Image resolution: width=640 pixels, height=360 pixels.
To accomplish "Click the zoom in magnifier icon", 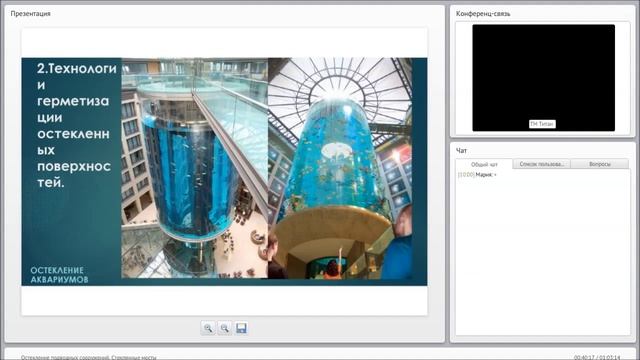I will click(x=208, y=328).
